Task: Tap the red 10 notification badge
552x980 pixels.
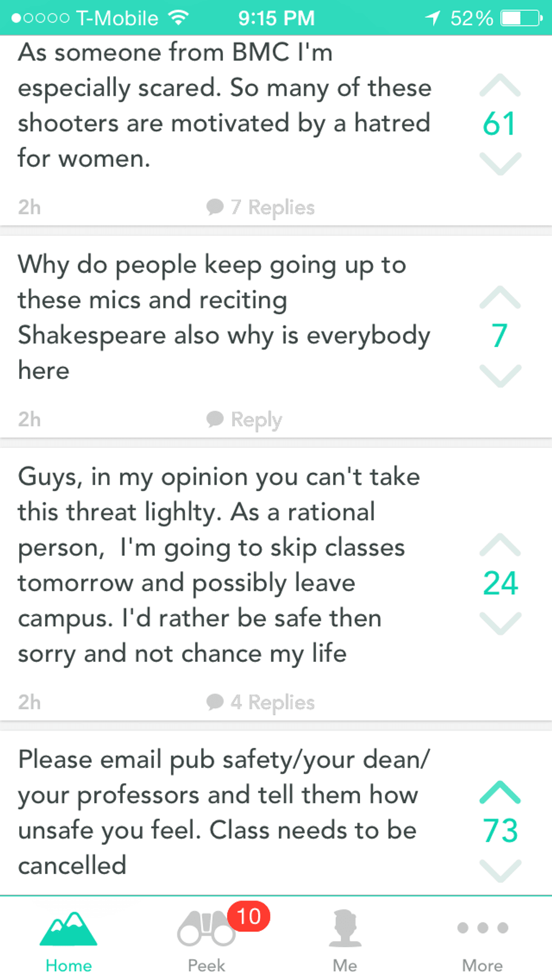Action: point(248,916)
